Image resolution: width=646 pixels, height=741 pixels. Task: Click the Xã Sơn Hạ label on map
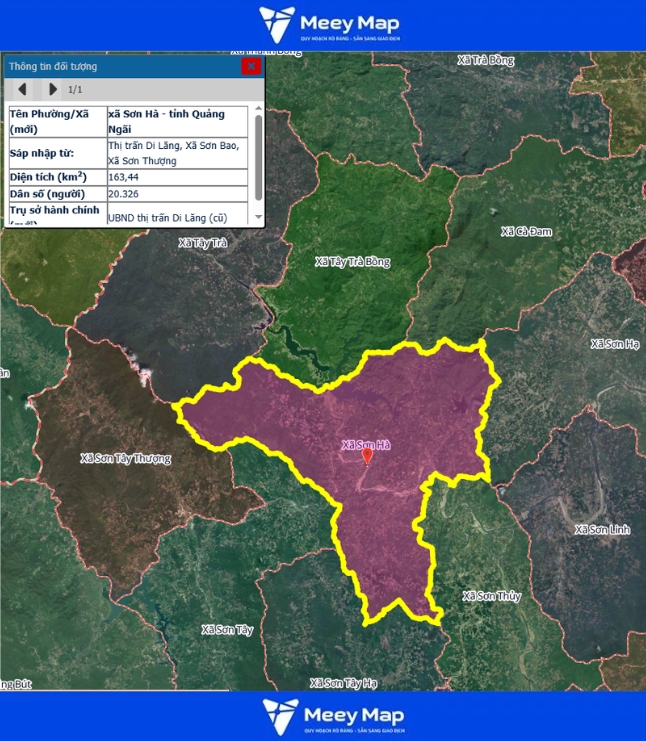(614, 344)
